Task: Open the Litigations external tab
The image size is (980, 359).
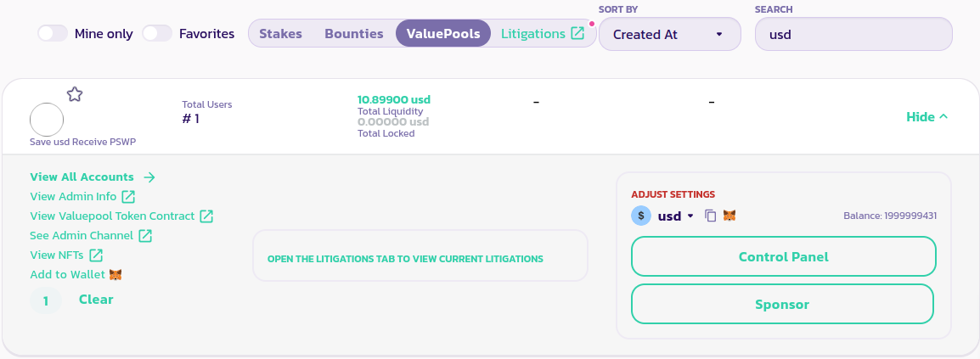Action: pyautogui.click(x=542, y=34)
